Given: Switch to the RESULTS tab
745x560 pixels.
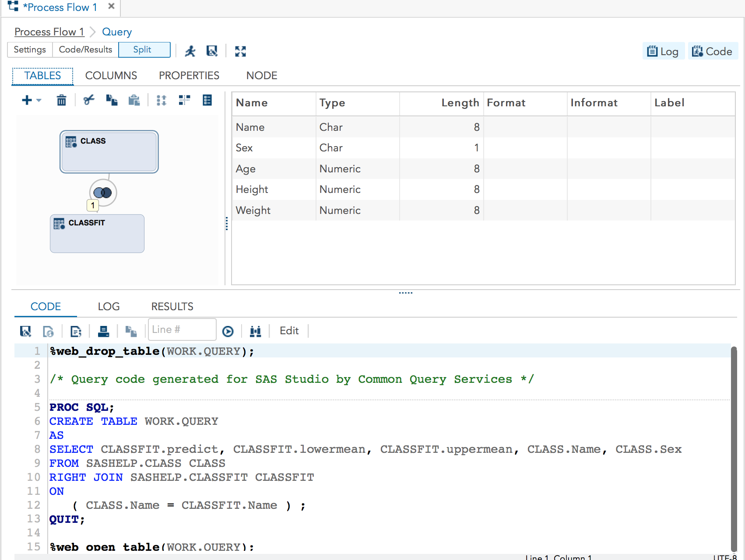Looking at the screenshot, I should [x=172, y=307].
